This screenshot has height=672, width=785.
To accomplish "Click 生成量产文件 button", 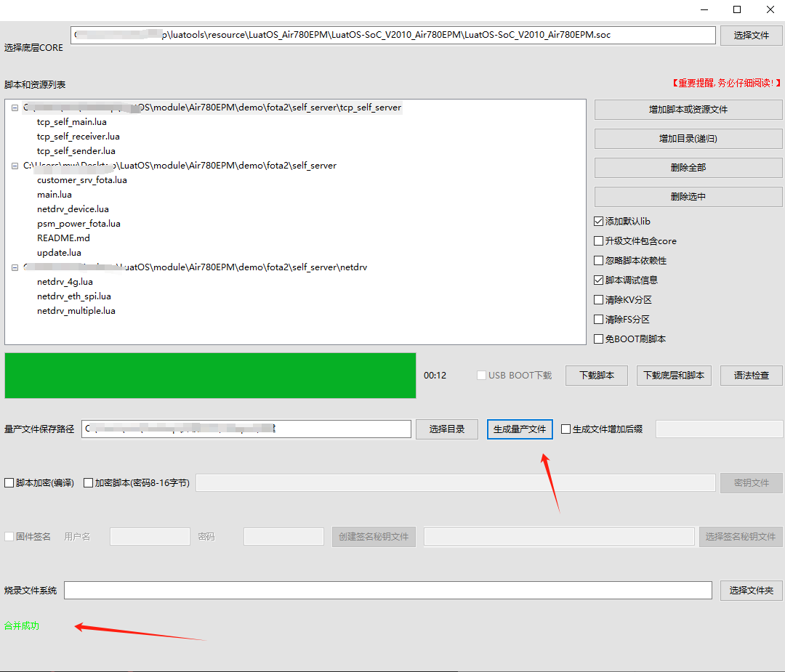I will (x=520, y=429).
